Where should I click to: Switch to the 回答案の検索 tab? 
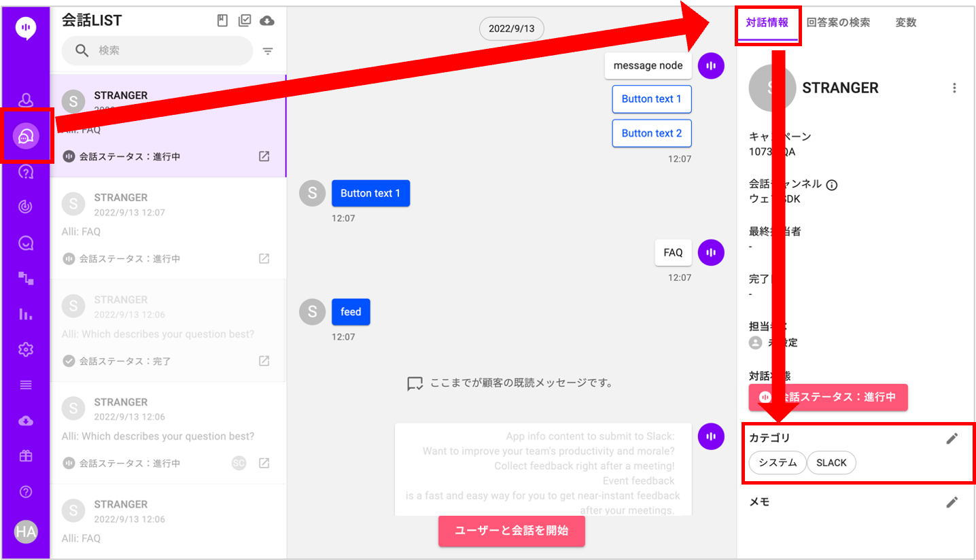pyautogui.click(x=838, y=22)
